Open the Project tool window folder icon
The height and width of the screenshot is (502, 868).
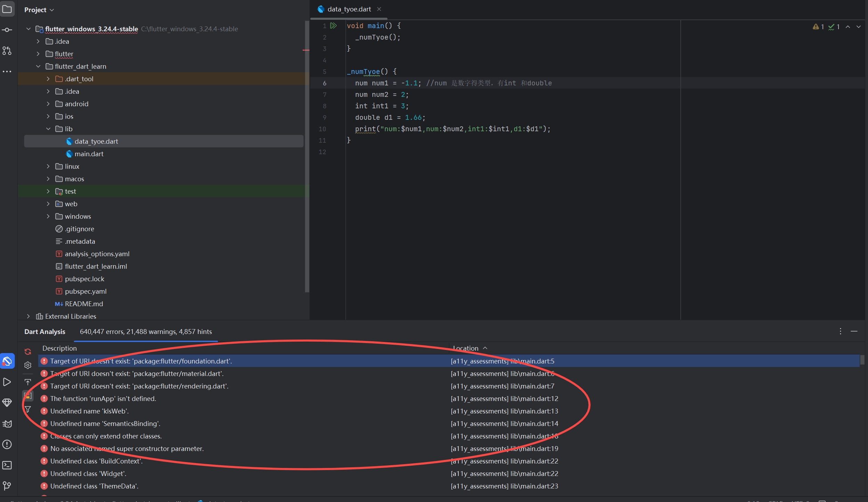pos(7,9)
